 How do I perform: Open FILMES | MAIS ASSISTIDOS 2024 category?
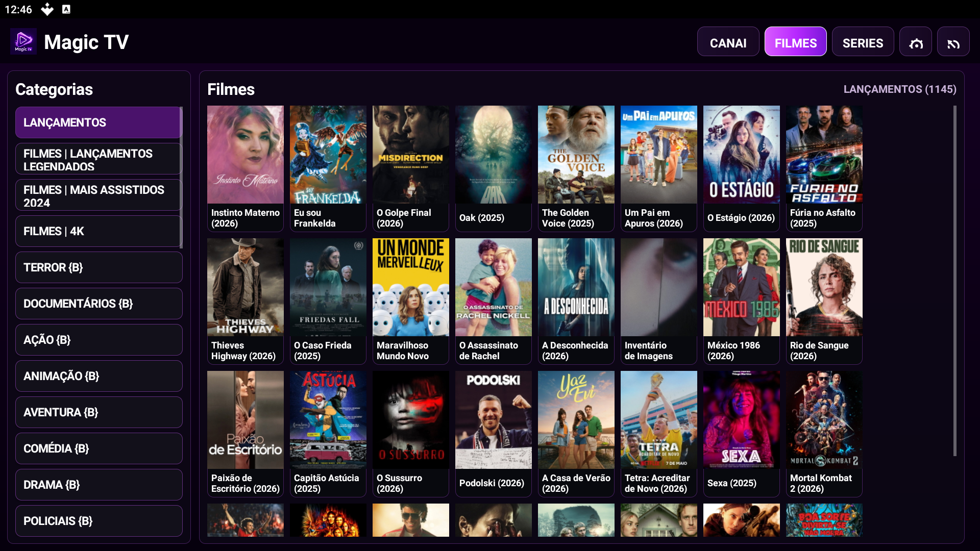click(x=98, y=196)
